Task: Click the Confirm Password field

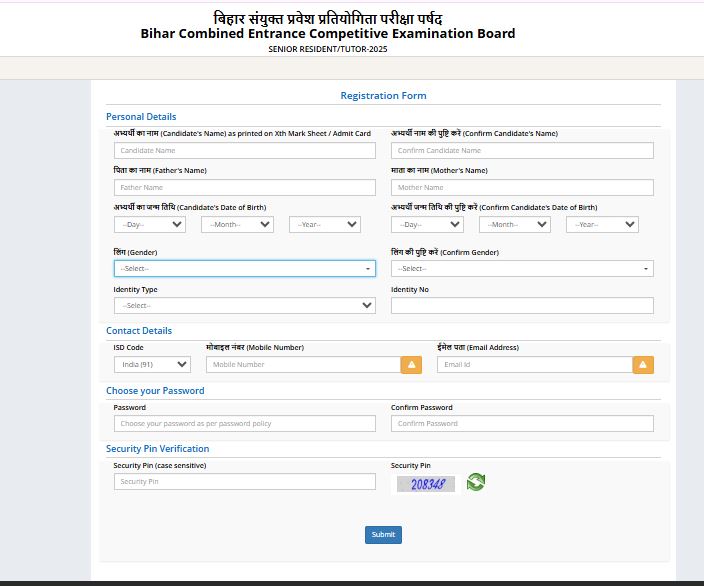Action: pyautogui.click(x=522, y=424)
